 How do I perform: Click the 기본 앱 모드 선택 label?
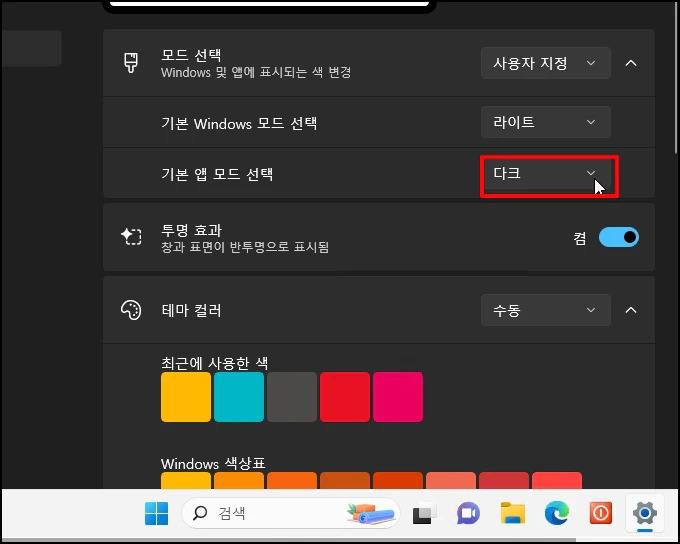217,174
